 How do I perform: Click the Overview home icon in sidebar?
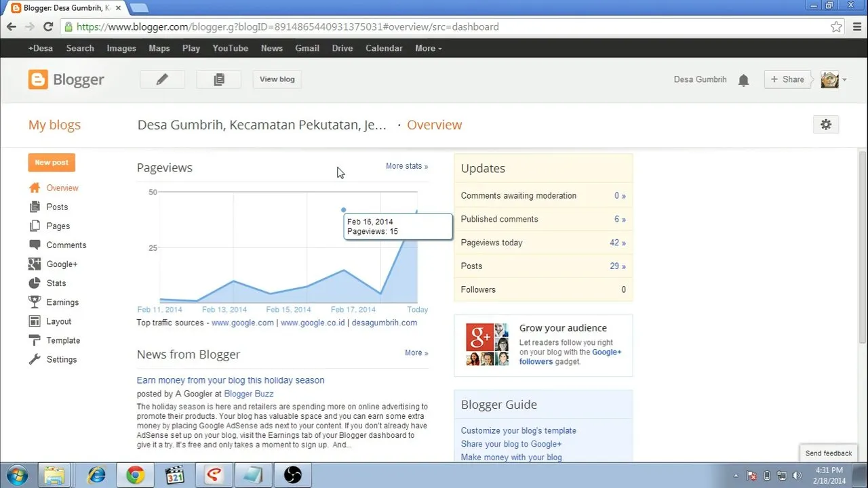coord(35,188)
